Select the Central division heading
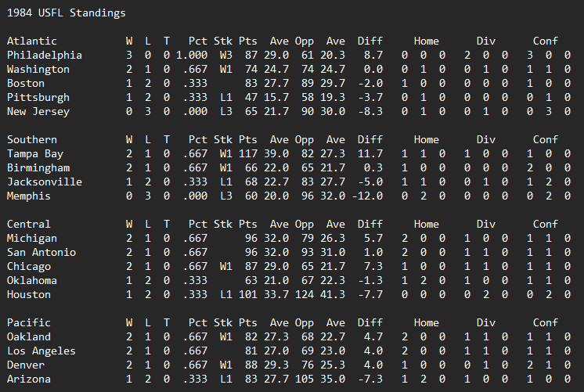The height and width of the screenshot is (392, 584). coord(28,224)
